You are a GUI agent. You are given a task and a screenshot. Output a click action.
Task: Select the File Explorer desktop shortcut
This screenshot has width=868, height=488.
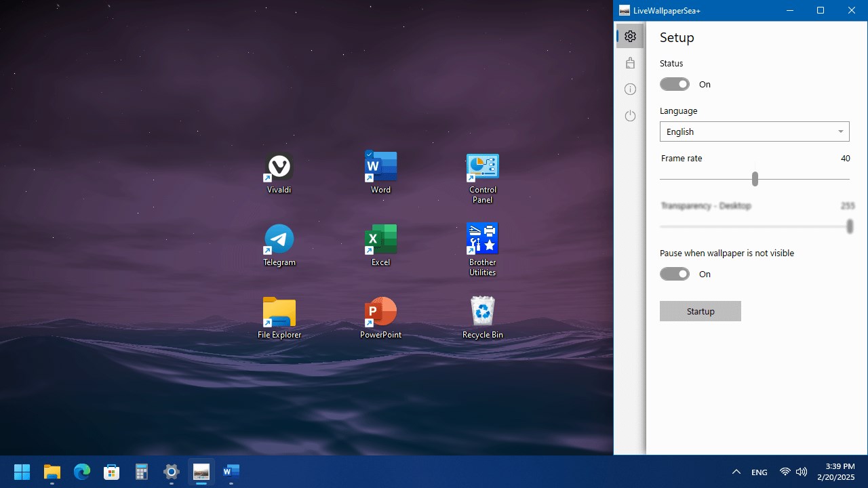coord(279,319)
